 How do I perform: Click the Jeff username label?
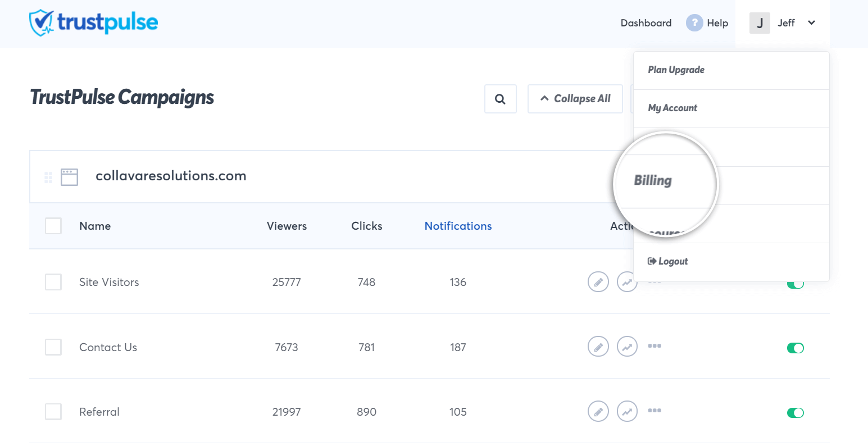(786, 23)
